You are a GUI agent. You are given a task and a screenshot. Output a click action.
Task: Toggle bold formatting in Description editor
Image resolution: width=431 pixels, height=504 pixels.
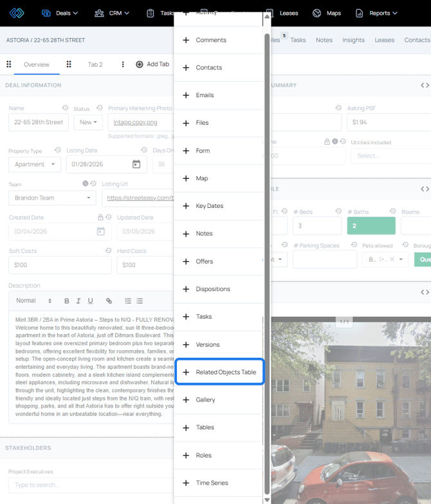point(66,301)
